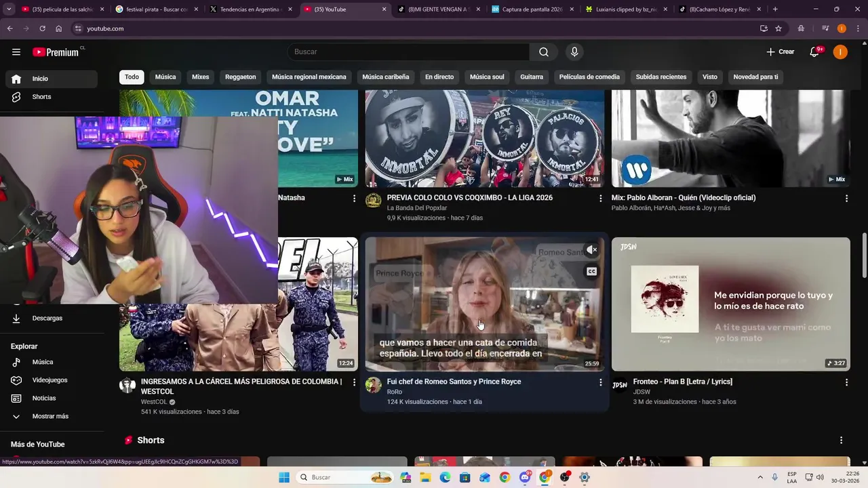
Task: Open options for the WestCol cárcel video
Action: tap(354, 382)
